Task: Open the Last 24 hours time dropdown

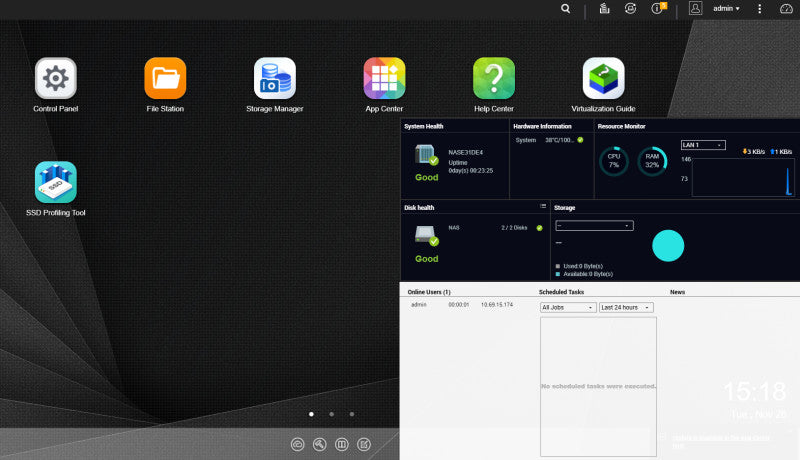Action: [626, 308]
